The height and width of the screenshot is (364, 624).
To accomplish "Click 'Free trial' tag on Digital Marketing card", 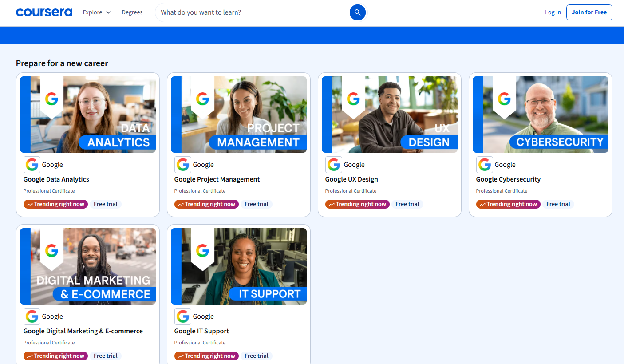I will click(x=106, y=356).
